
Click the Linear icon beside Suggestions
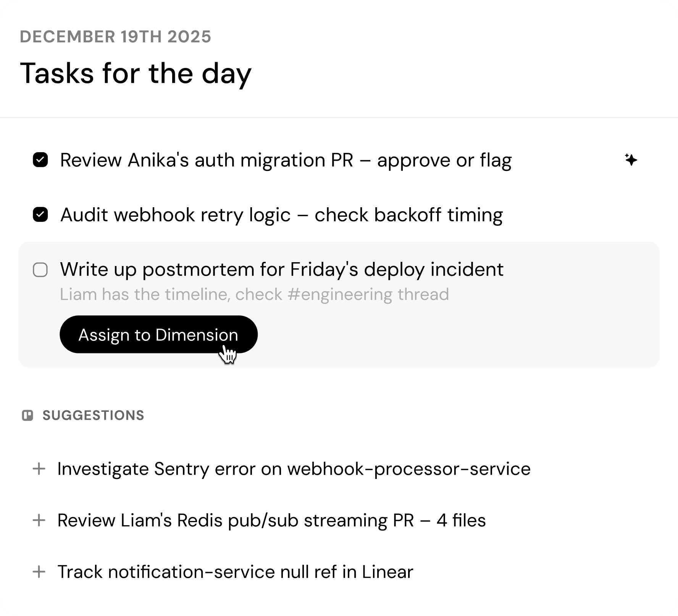[27, 415]
